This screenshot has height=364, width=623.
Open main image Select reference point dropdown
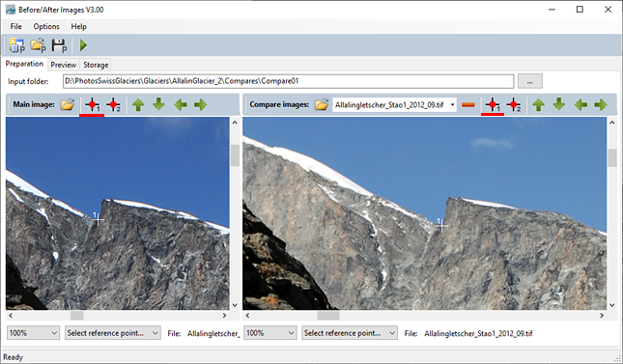[113, 333]
